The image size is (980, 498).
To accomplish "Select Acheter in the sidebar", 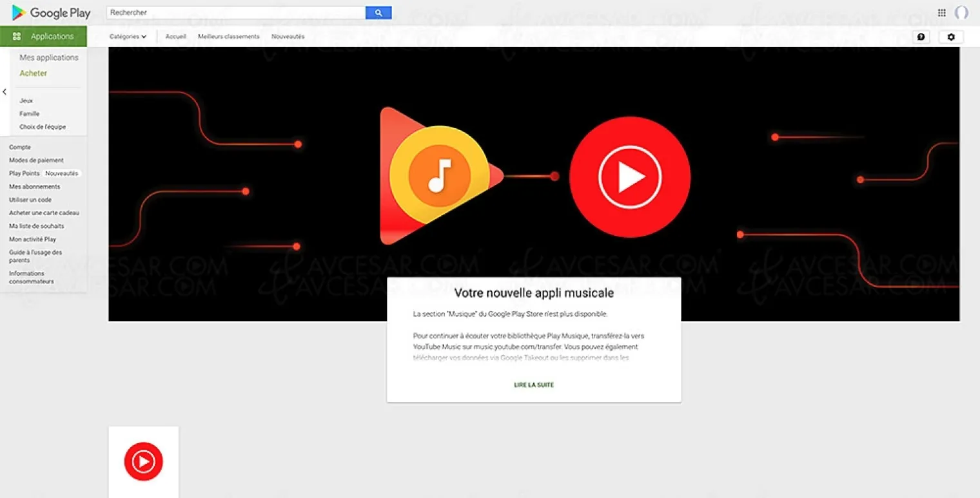I will point(34,73).
